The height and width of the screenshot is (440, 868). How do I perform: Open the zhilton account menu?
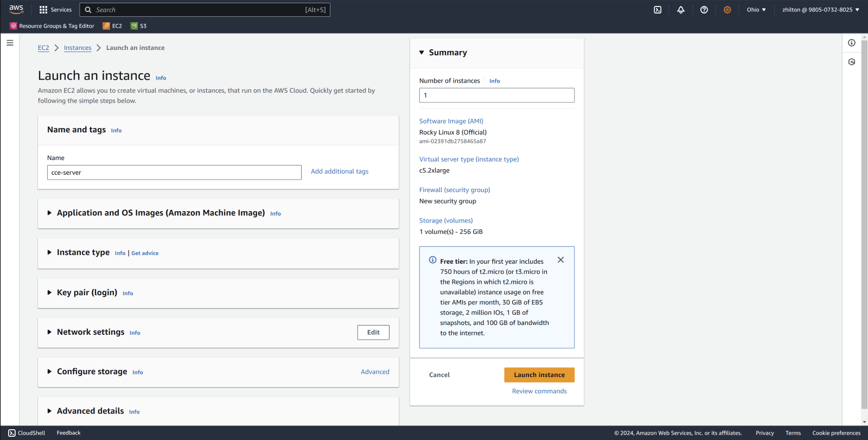pyautogui.click(x=820, y=10)
